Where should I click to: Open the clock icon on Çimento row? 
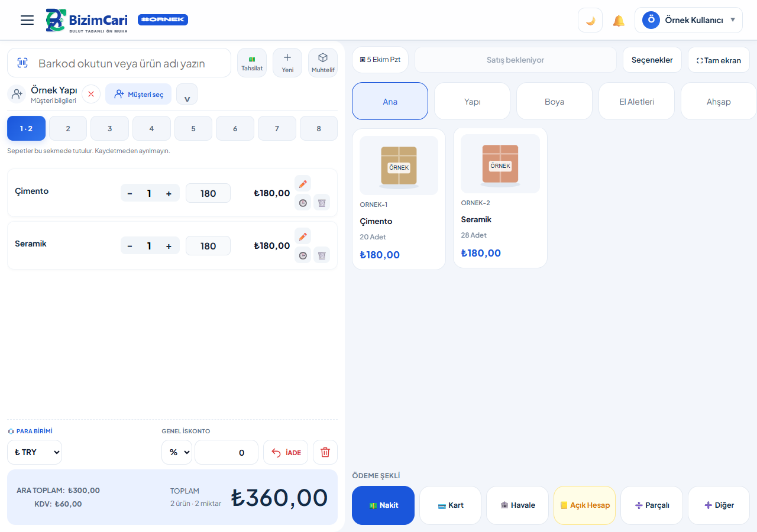pos(303,203)
